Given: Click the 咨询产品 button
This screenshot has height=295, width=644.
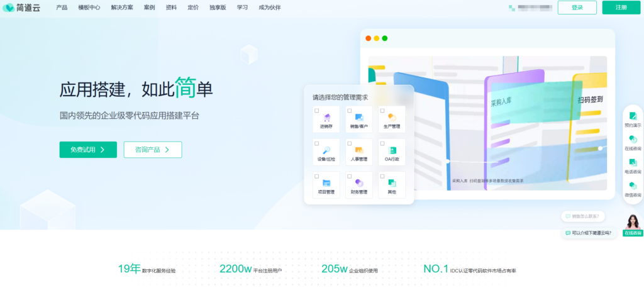Looking at the screenshot, I should 153,150.
